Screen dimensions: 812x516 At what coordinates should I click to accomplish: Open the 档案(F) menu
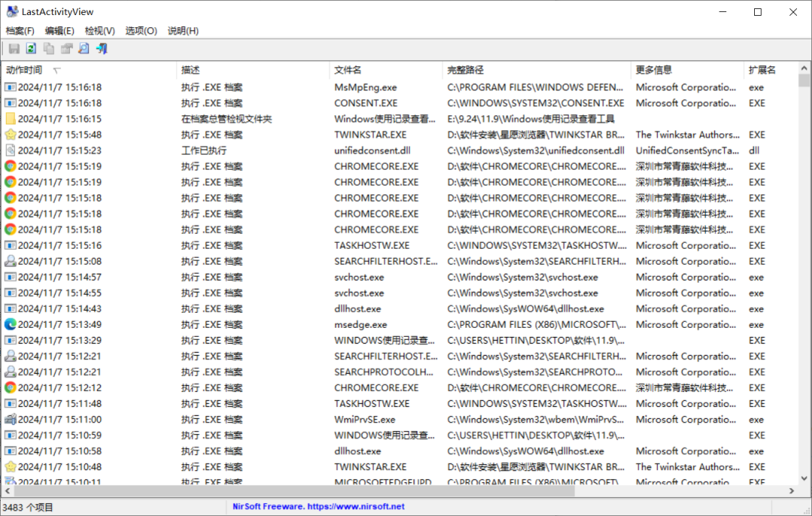[20, 31]
